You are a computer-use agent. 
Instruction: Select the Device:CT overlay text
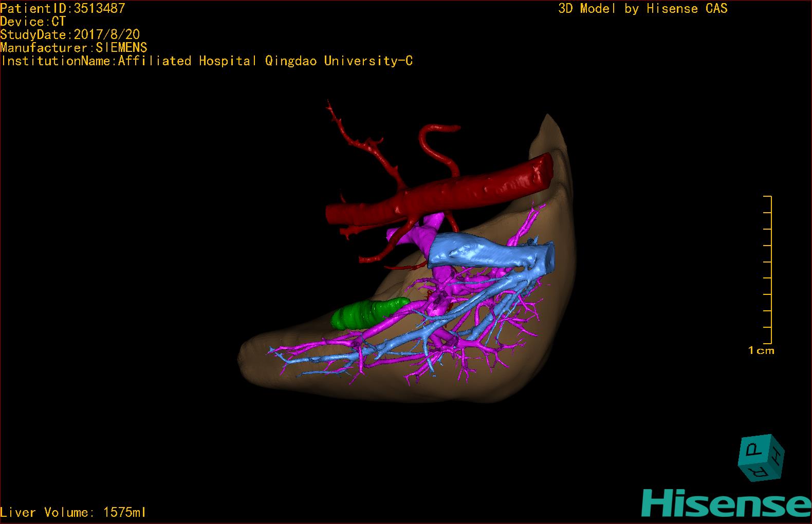[33, 22]
